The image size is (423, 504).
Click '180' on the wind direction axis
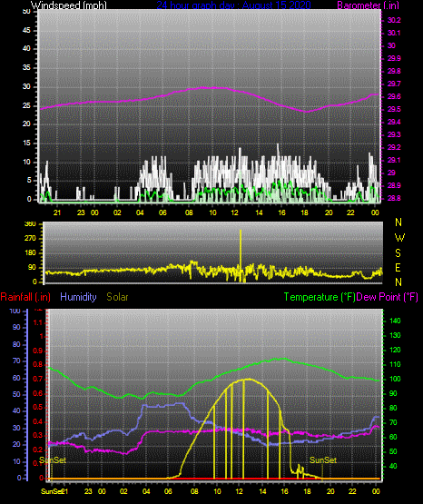[31, 253]
